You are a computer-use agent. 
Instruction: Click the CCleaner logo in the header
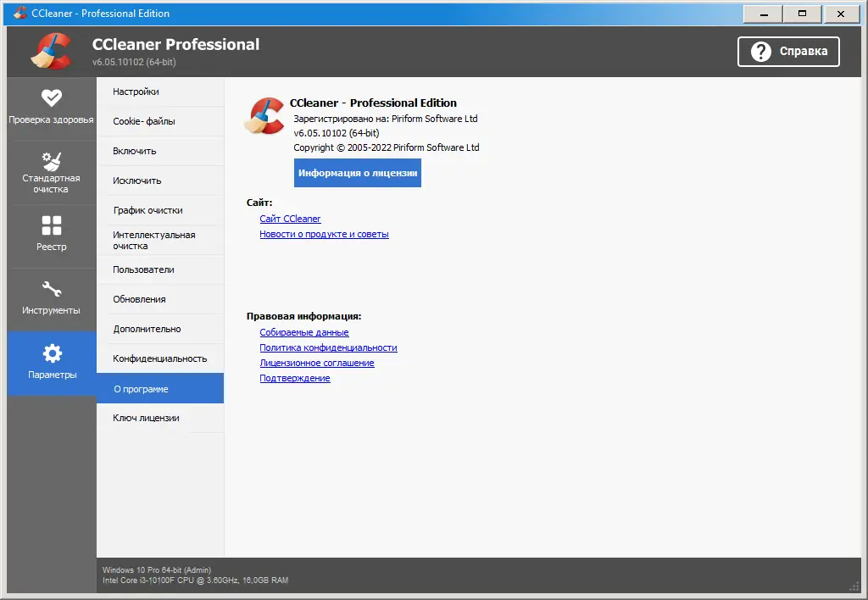tap(49, 51)
